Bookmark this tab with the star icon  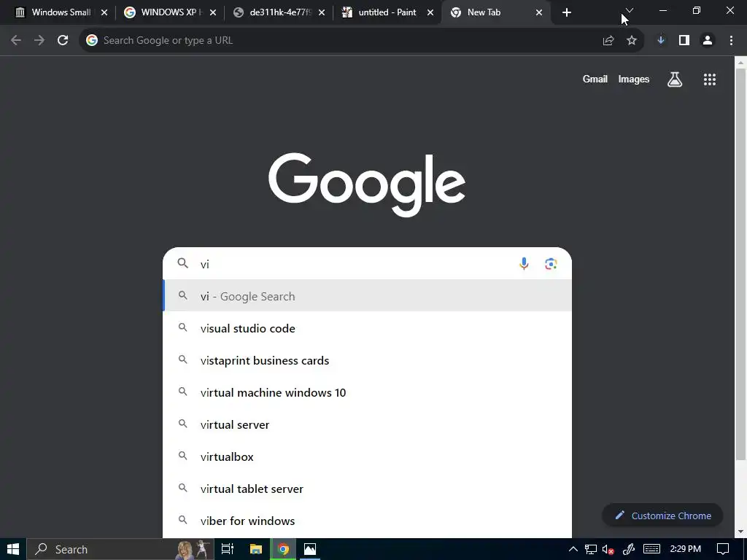(x=632, y=41)
